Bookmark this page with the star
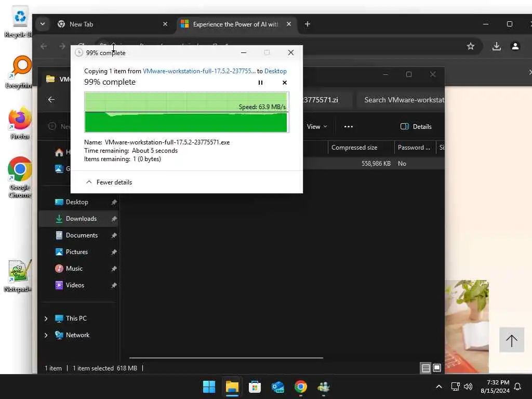Image resolution: width=532 pixels, height=399 pixels. [x=470, y=46]
